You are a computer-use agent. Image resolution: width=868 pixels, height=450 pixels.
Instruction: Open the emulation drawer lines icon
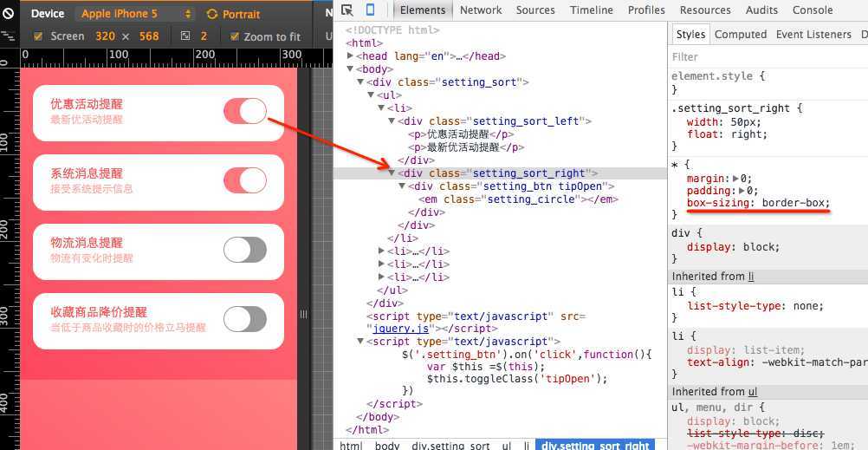click(x=8, y=36)
